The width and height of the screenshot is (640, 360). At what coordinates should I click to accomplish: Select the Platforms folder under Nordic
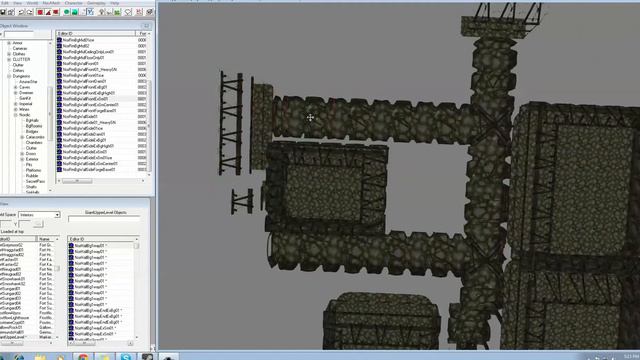[33, 170]
